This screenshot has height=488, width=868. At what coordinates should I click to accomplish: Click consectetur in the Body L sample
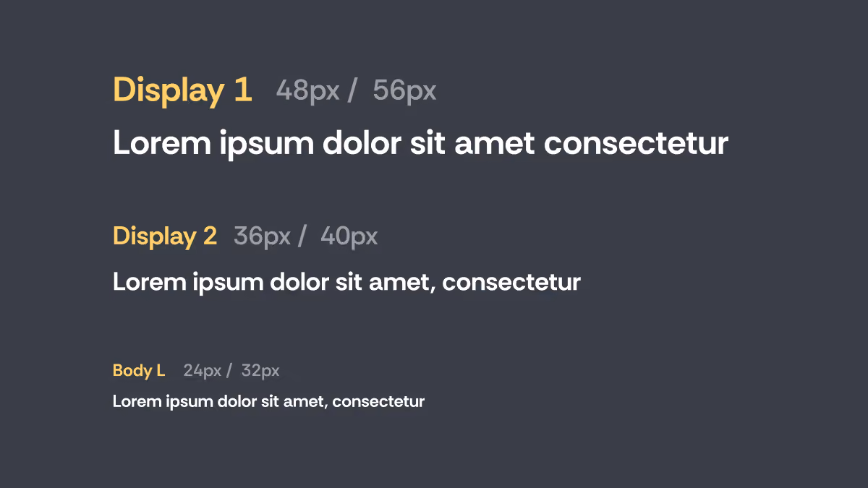[x=378, y=401]
